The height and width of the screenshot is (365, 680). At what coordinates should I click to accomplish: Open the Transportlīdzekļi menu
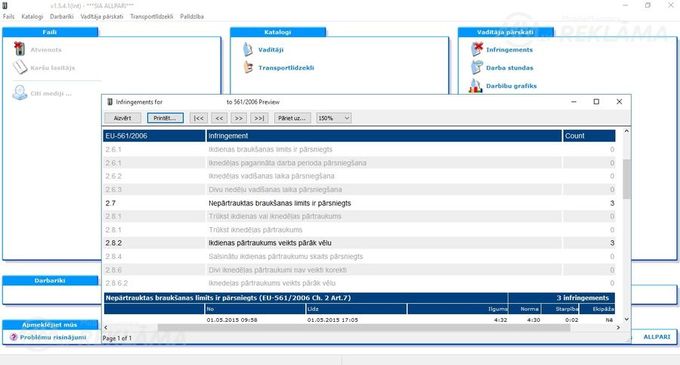tap(151, 16)
